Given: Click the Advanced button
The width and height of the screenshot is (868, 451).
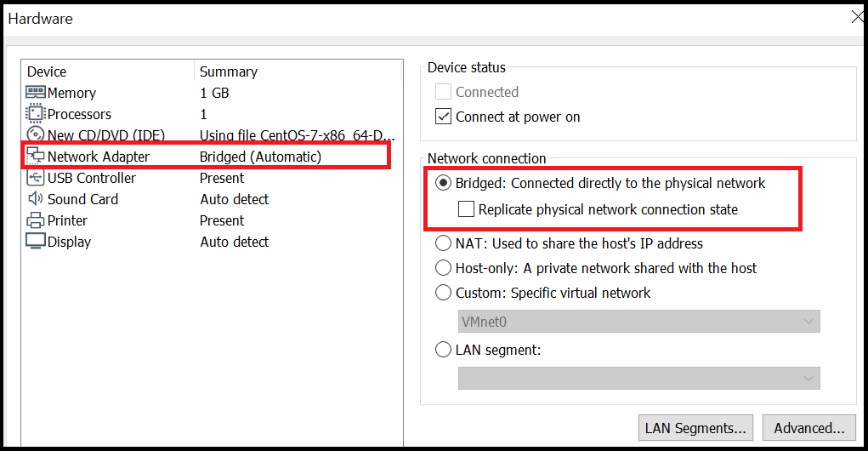Looking at the screenshot, I should tap(808, 428).
